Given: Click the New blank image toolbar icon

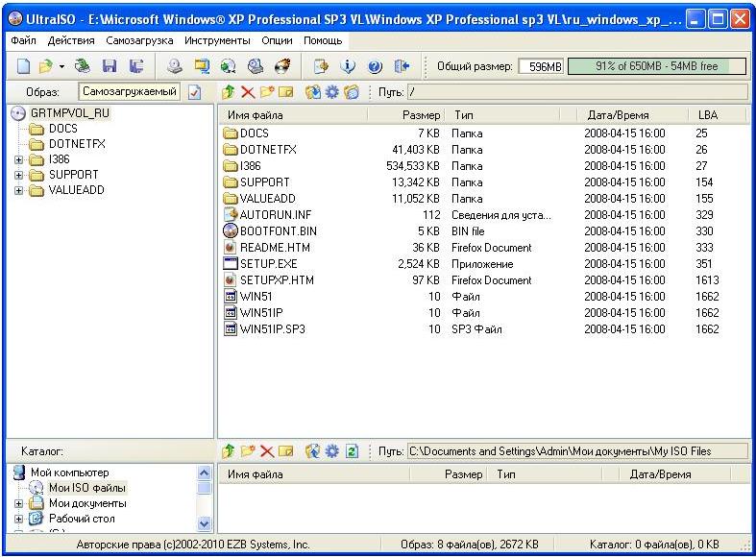Looking at the screenshot, I should 23,66.
